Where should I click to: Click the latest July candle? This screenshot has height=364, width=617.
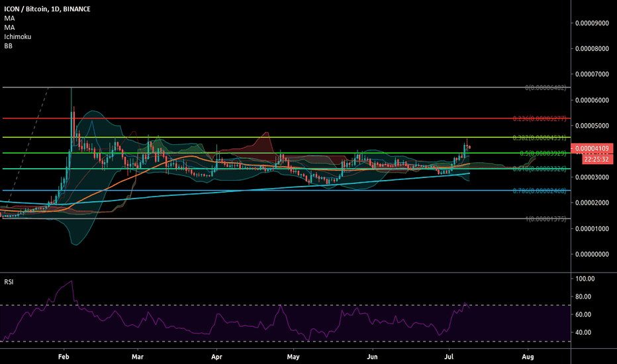click(x=469, y=148)
